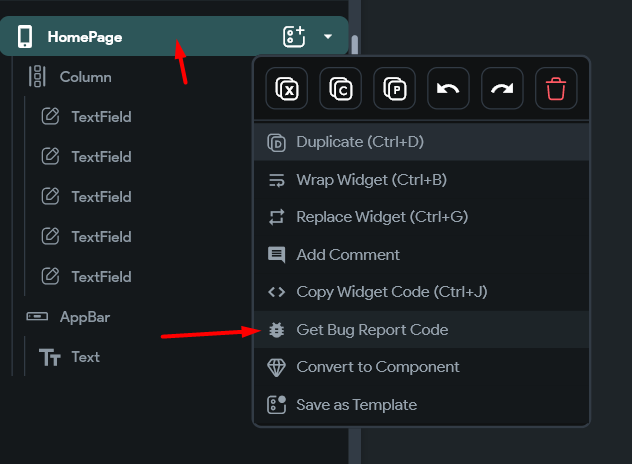The height and width of the screenshot is (464, 632).
Task: Click the Undo arrow icon
Action: (448, 88)
